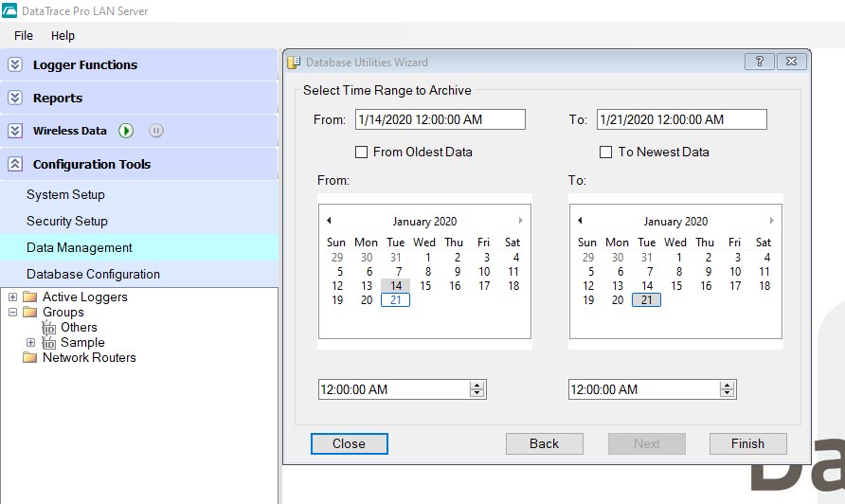Click January 2020 title in To calendar
Image resolution: width=845 pixels, height=504 pixels.
click(x=675, y=222)
